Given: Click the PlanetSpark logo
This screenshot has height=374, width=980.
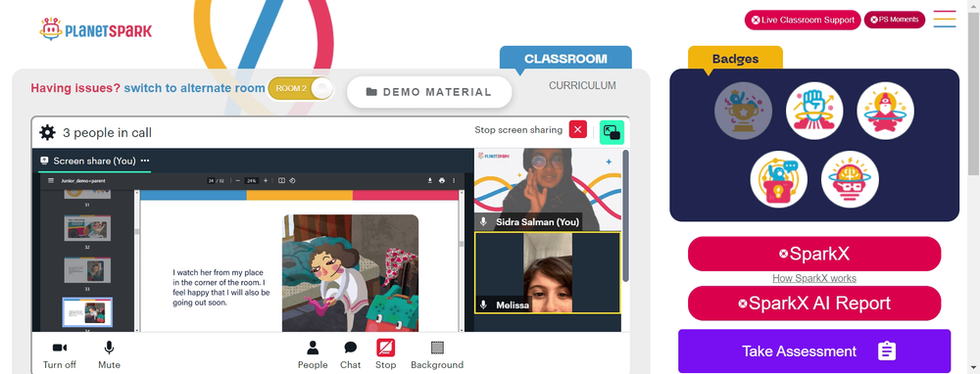Looking at the screenshot, I should coord(96,29).
